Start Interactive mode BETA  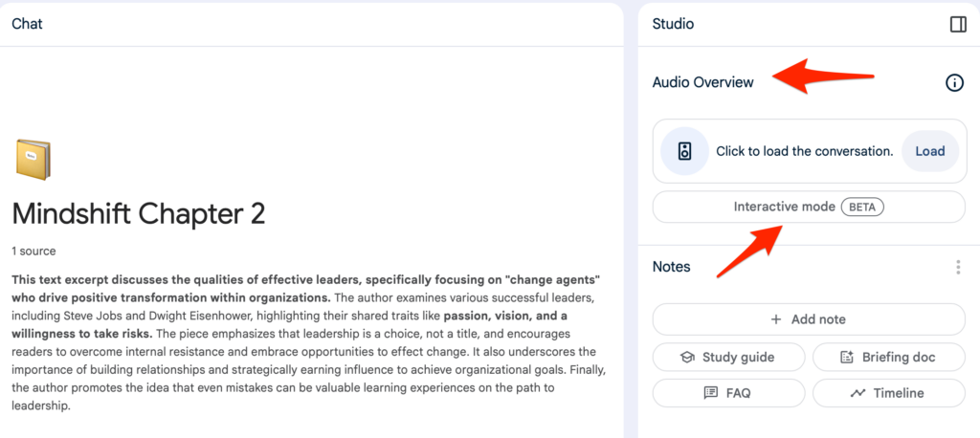pos(809,207)
